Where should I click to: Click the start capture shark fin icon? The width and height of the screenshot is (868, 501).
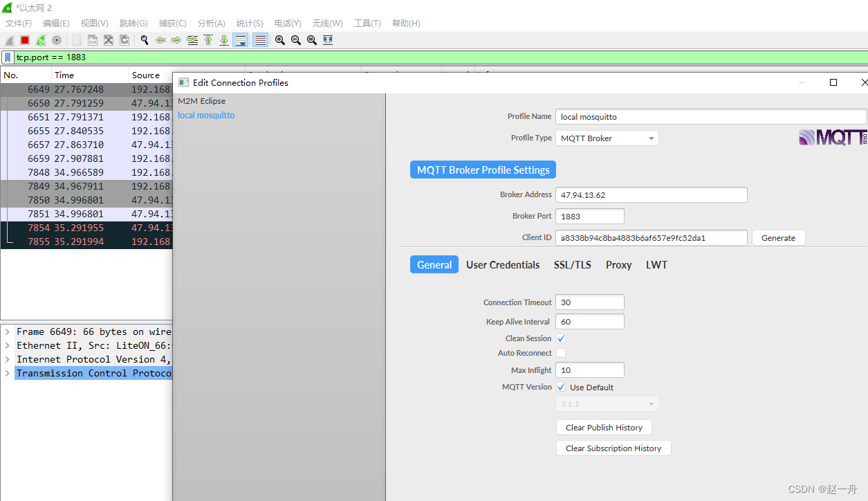10,40
